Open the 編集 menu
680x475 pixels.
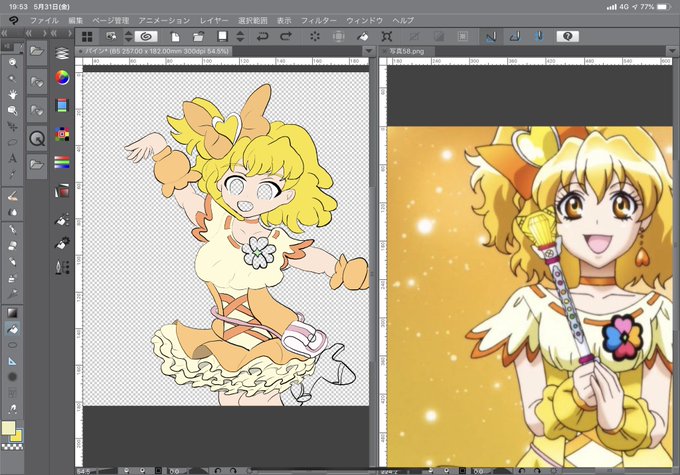75,20
